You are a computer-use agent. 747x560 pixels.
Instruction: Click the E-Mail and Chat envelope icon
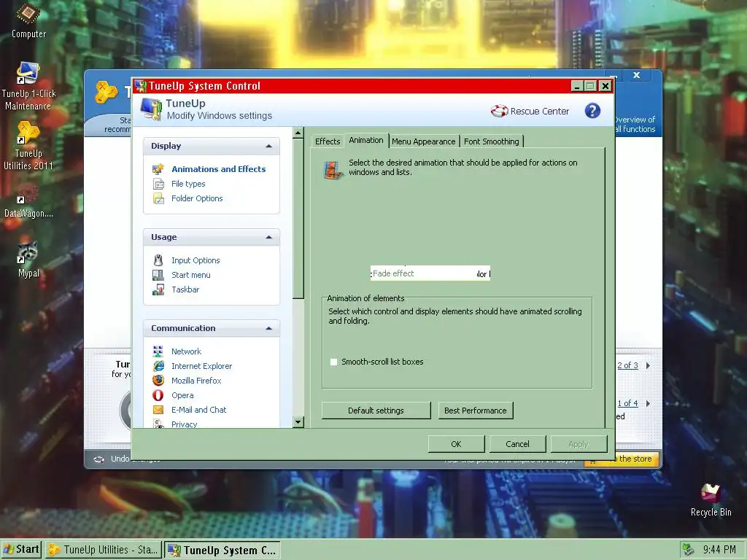tap(158, 410)
